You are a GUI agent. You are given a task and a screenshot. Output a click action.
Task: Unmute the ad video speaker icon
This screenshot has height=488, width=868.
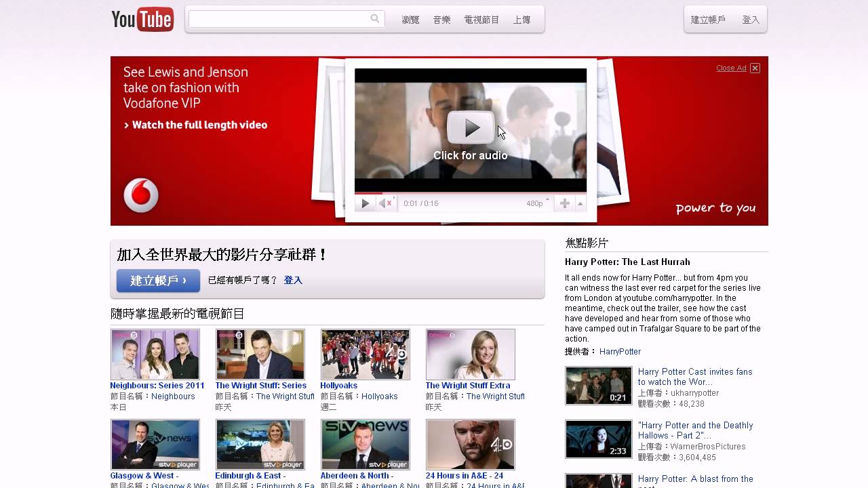386,203
